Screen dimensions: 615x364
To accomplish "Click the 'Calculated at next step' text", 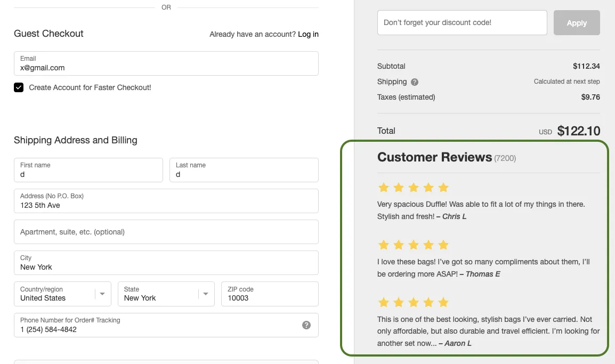I will click(x=567, y=81).
